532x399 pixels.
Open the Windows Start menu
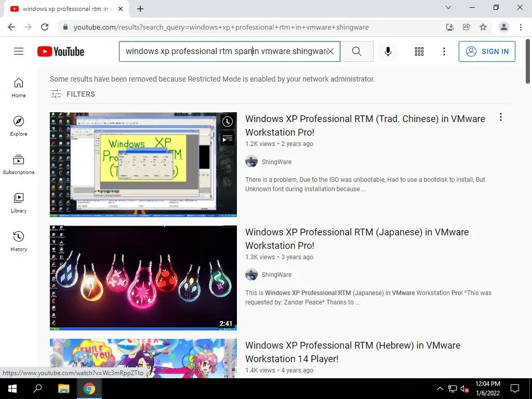click(12, 389)
